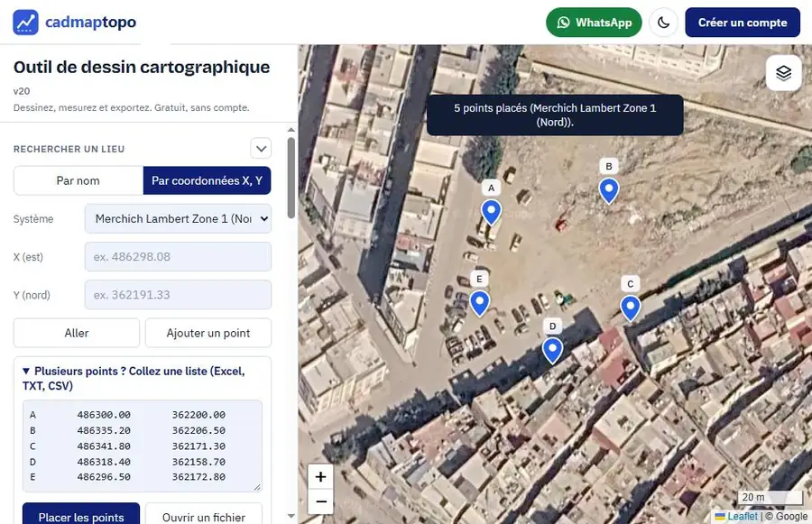The height and width of the screenshot is (524, 812).
Task: Click the Aller button
Action: pos(77,333)
